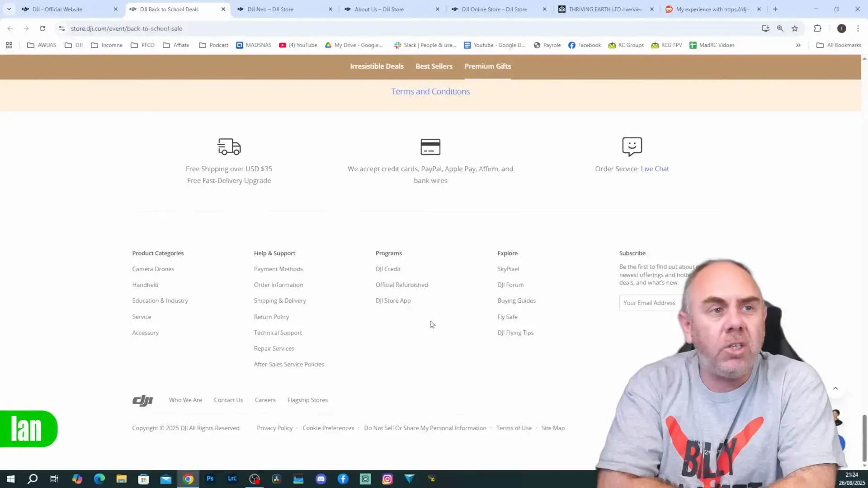
Task: Bookmark this page with star icon
Action: tap(795, 28)
